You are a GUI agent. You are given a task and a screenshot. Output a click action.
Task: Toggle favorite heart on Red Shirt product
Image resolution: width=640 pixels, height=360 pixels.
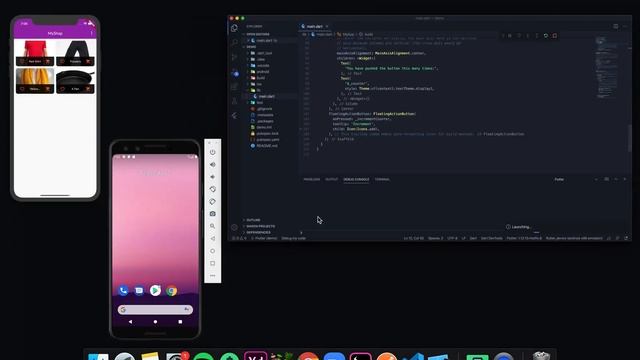[x=22, y=62]
